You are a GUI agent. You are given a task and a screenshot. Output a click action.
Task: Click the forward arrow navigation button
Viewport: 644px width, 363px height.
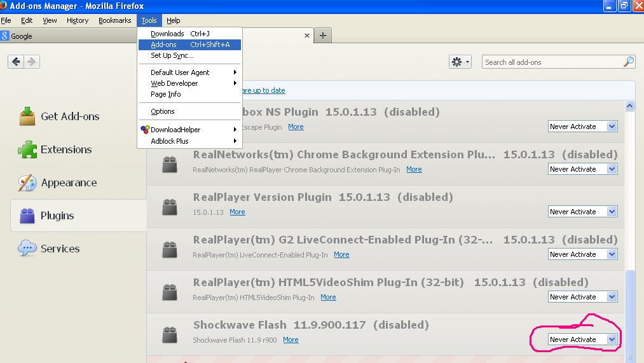pyautogui.click(x=32, y=62)
